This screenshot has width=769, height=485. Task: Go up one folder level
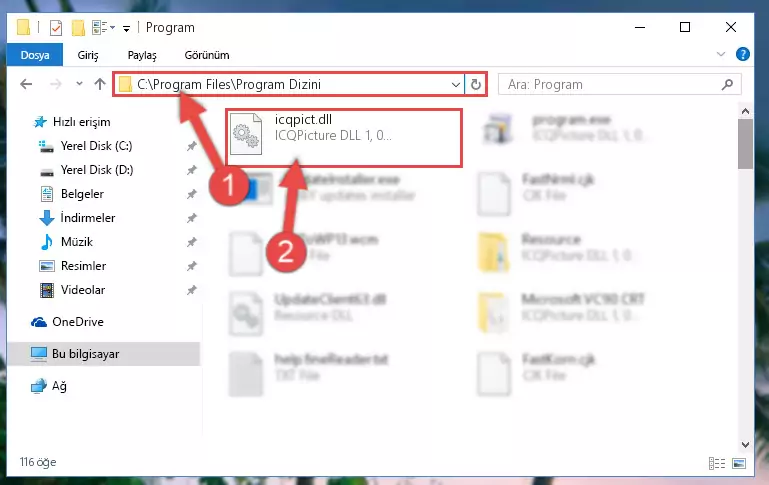click(100, 84)
